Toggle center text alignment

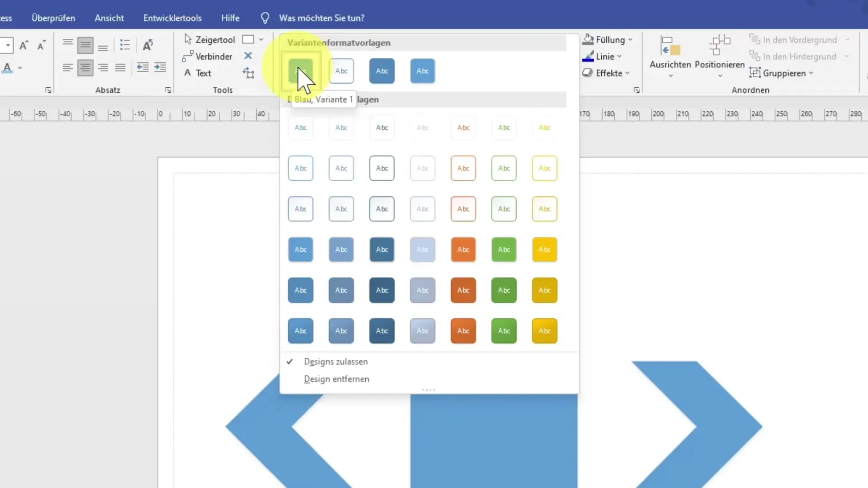85,68
